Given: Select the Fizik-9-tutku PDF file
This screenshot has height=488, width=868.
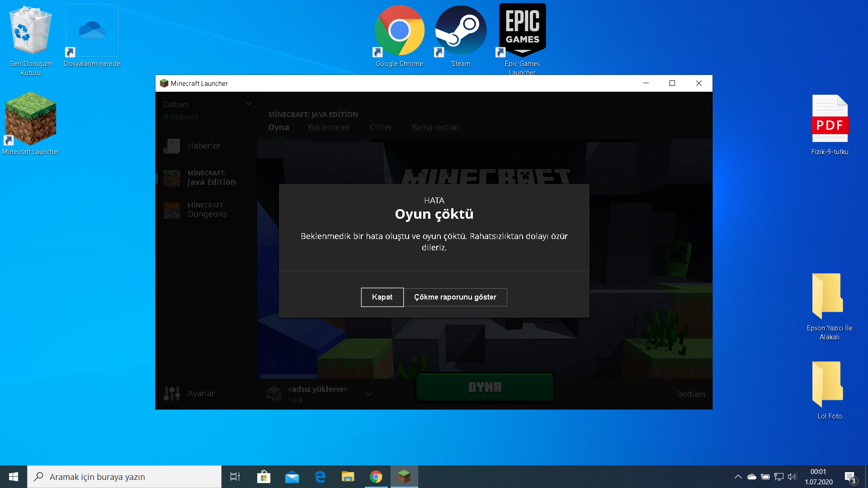Looking at the screenshot, I should 830,125.
